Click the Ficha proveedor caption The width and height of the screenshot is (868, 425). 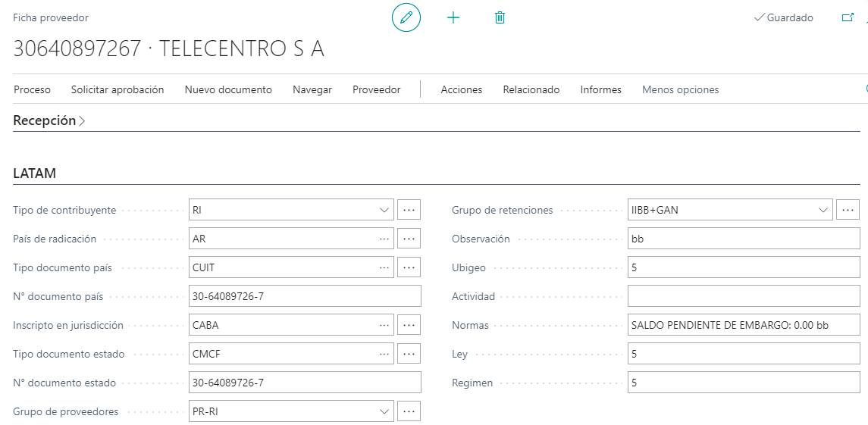(51, 17)
